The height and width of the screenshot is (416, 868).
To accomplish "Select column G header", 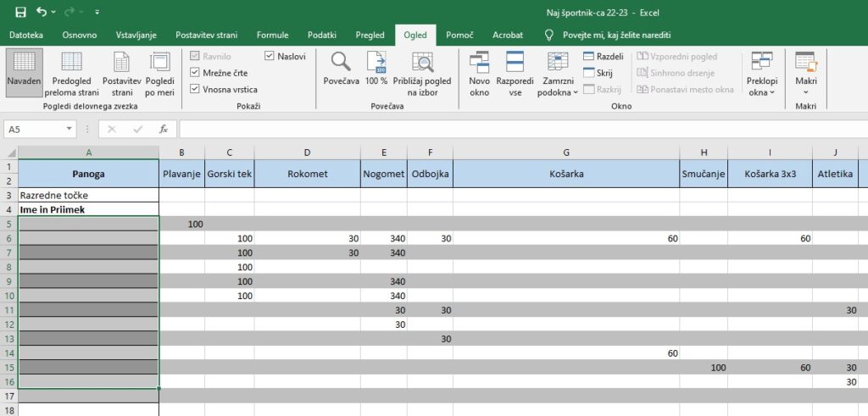I will point(566,153).
